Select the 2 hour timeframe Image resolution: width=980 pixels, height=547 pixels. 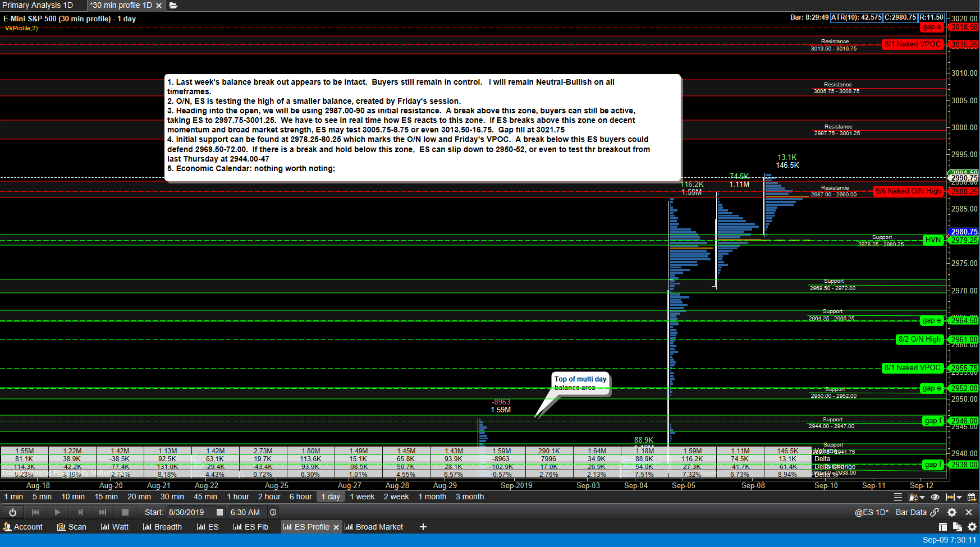[269, 497]
